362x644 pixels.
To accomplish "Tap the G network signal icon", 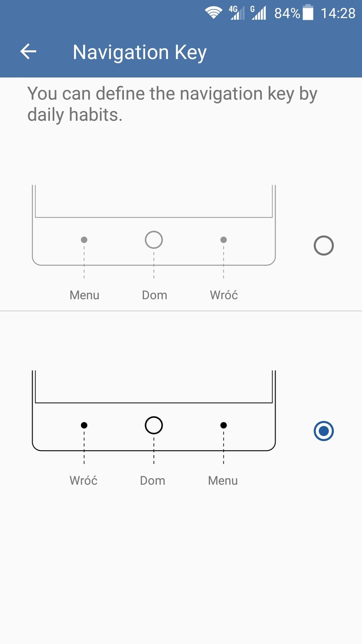I will [258, 13].
